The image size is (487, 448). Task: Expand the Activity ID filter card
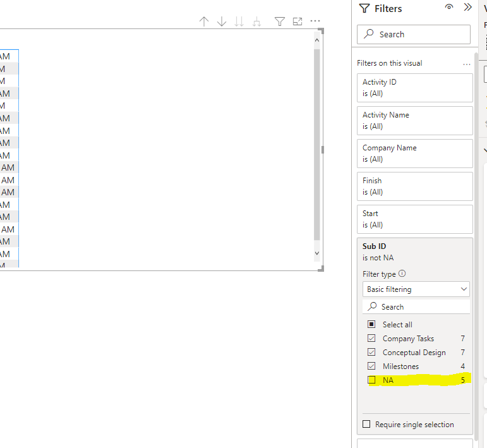(414, 88)
